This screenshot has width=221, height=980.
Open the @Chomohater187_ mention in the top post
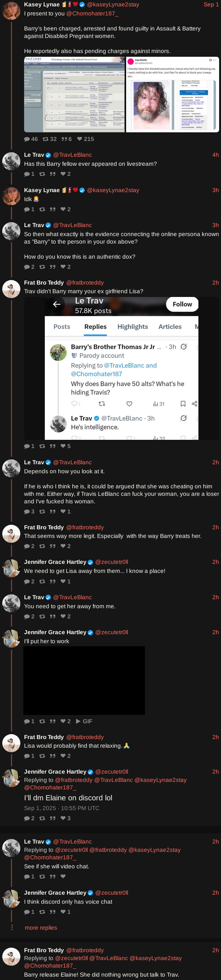[x=92, y=13]
